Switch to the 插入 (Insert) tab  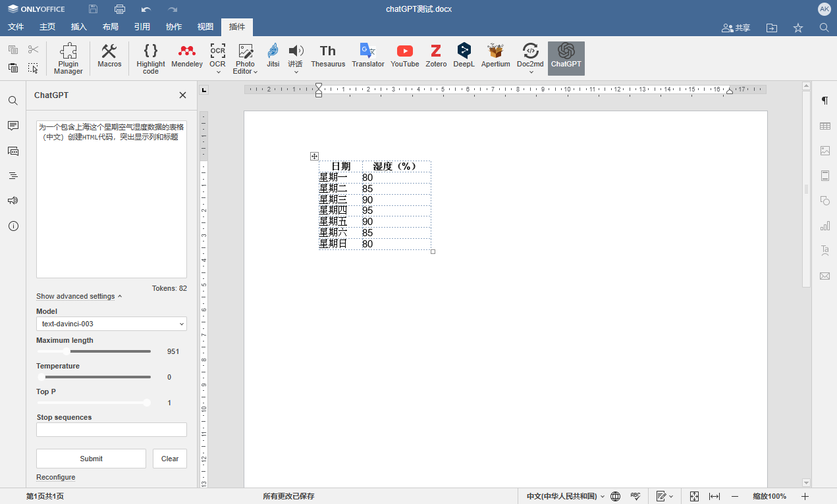tap(79, 27)
